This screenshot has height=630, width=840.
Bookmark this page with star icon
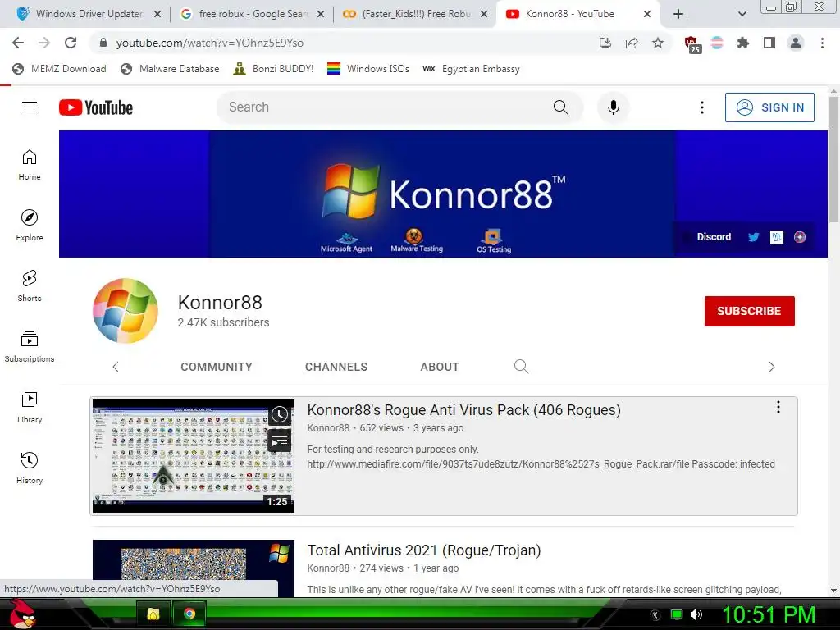click(x=658, y=43)
